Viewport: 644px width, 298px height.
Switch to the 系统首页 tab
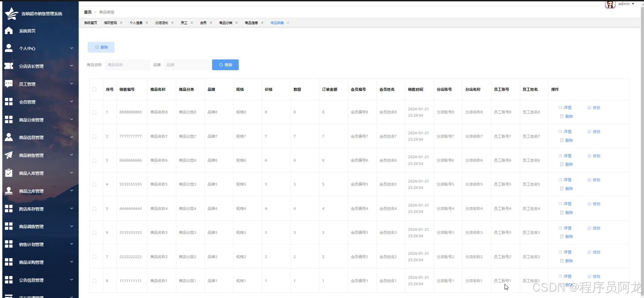coord(90,23)
